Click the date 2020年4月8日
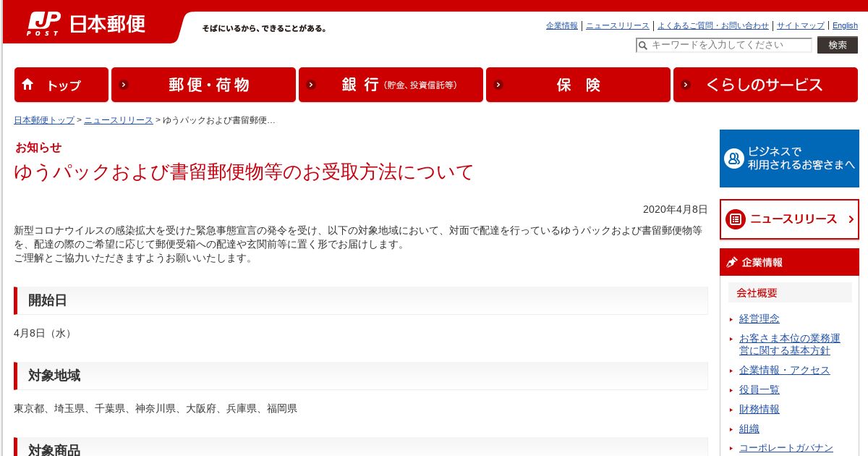The width and height of the screenshot is (868, 456). [x=675, y=209]
